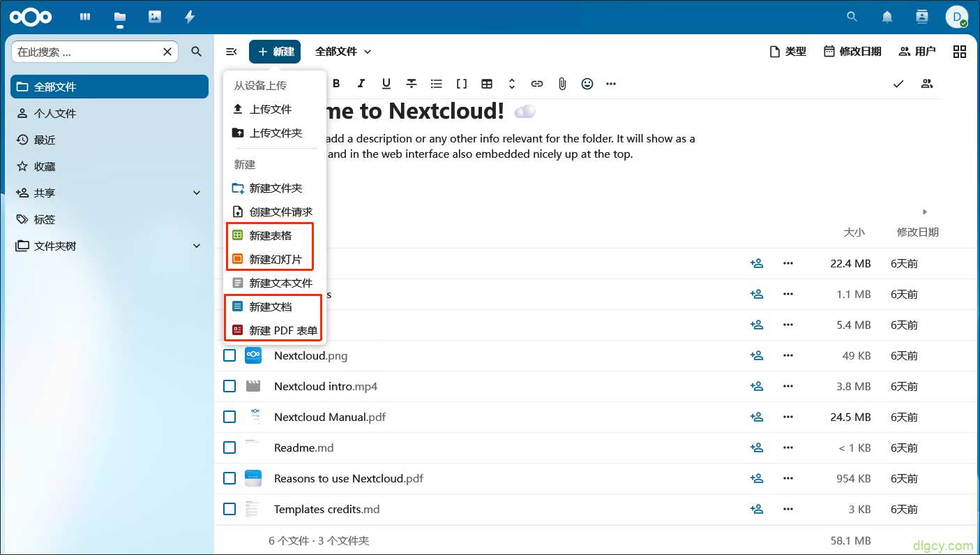Toggle italic formatting
The width and height of the screenshot is (980, 555).
pos(361,84)
